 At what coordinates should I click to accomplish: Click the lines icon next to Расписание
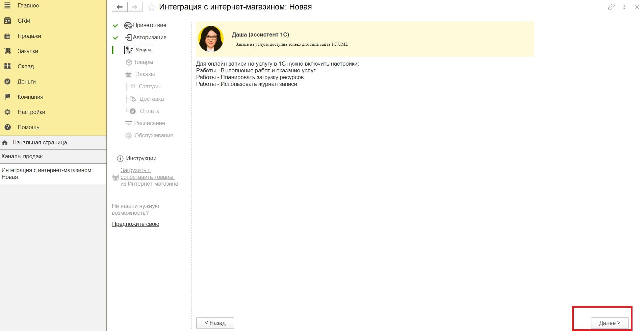pos(128,123)
